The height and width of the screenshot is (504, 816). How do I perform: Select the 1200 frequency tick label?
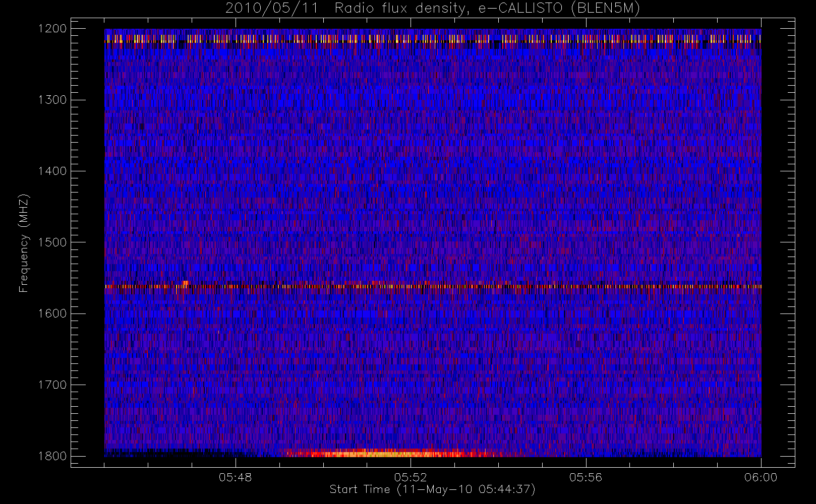pos(52,29)
